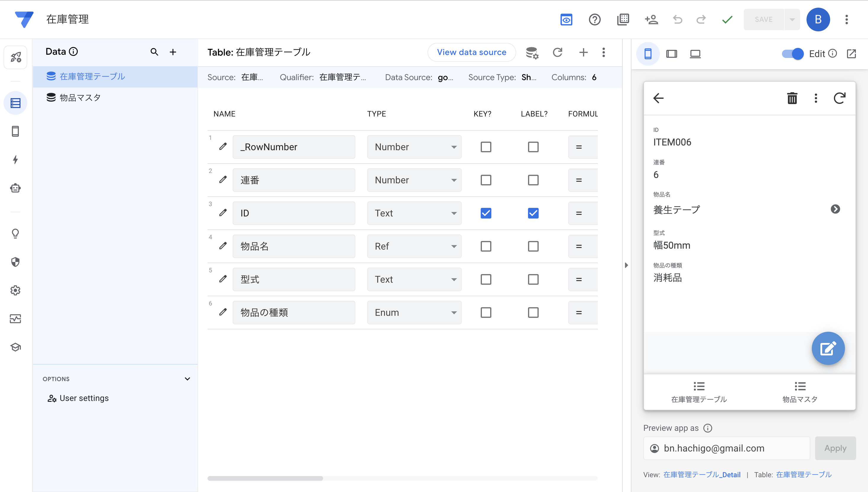This screenshot has height=492, width=868.
Task: Check LABEL checkbox for 物品名 column
Action: point(533,246)
